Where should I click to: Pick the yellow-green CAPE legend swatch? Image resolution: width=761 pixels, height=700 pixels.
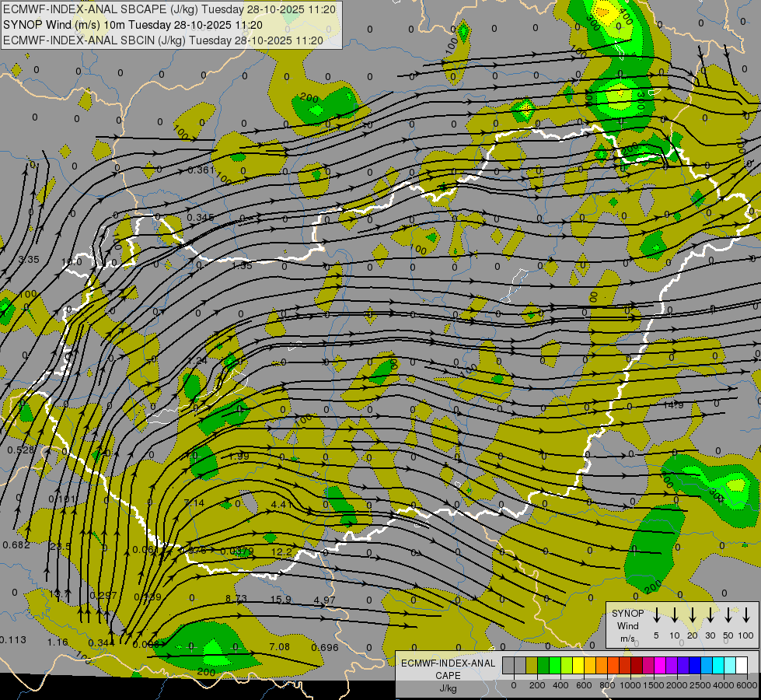567,666
